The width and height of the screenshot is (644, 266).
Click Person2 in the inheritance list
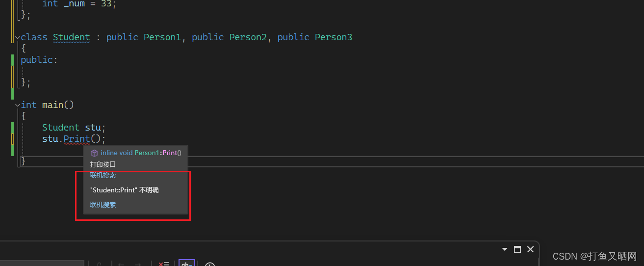pos(248,37)
